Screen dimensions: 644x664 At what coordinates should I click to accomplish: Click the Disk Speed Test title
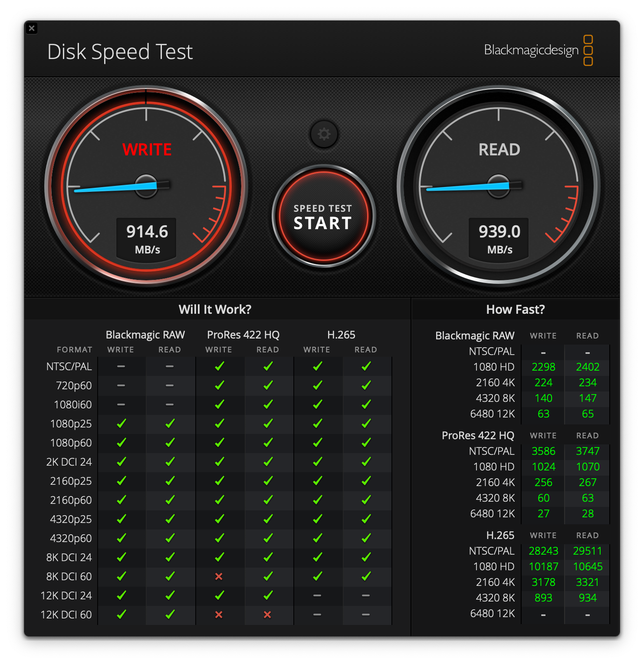click(120, 52)
